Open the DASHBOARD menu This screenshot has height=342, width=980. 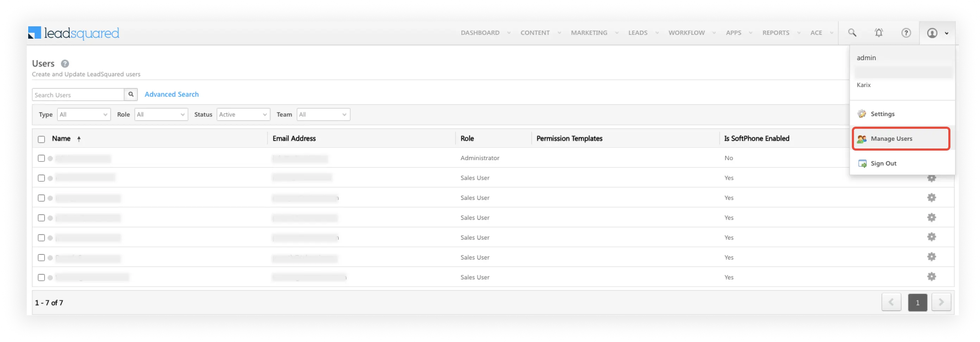coord(480,33)
